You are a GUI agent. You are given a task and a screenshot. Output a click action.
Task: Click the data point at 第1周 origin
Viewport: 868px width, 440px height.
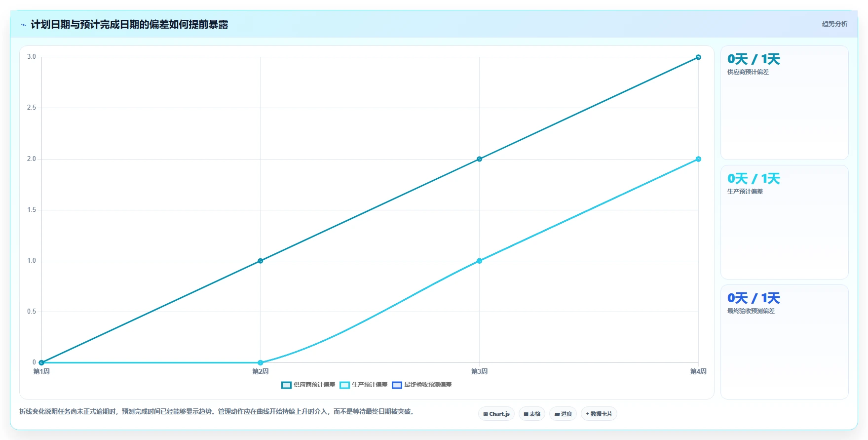tap(41, 362)
